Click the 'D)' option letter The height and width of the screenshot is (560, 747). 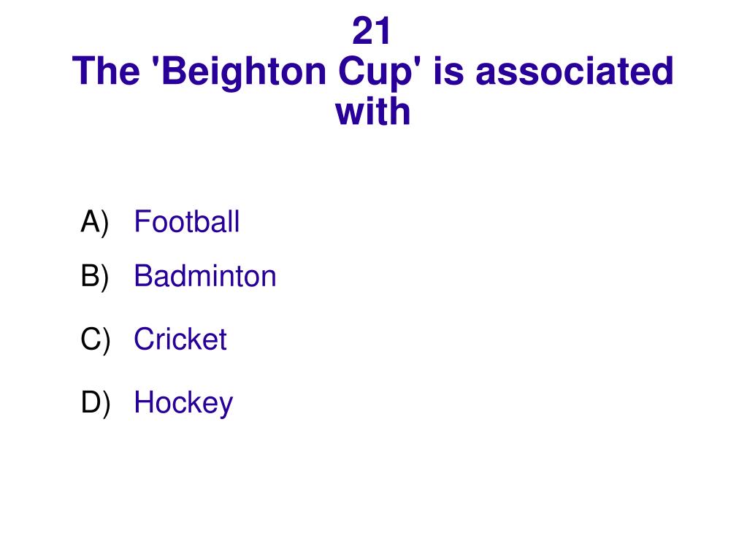[x=95, y=403]
